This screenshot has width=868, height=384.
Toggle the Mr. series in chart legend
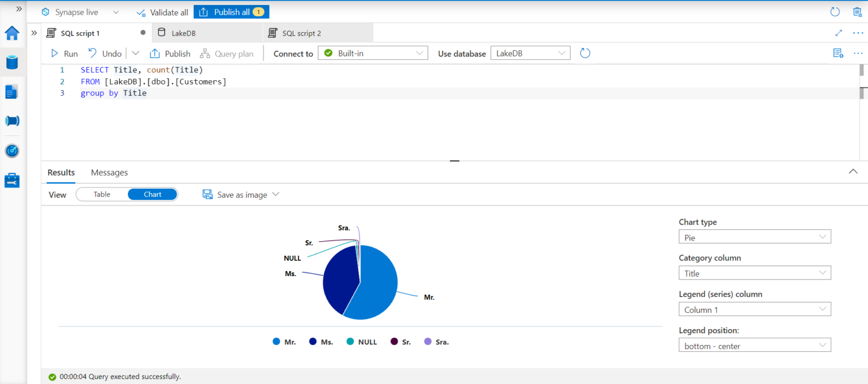(284, 342)
